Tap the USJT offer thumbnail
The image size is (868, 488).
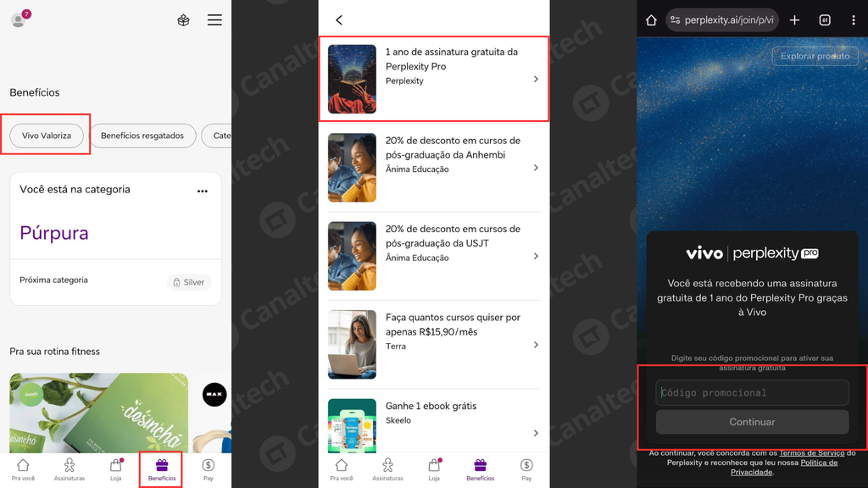pos(352,256)
